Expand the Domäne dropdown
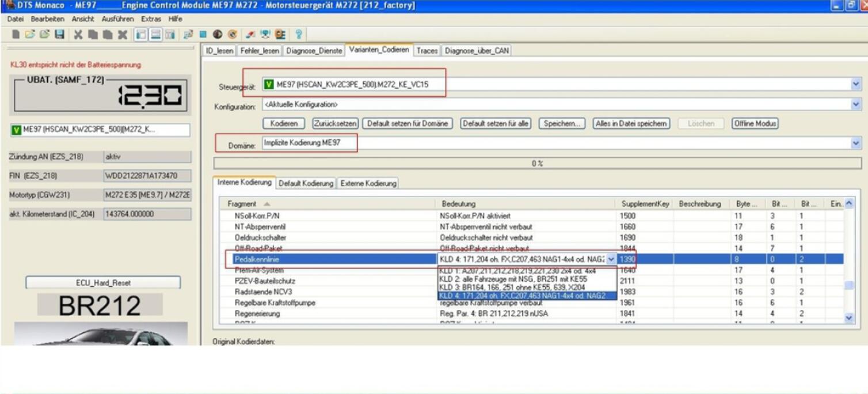The height and width of the screenshot is (394, 868). pos(855,143)
